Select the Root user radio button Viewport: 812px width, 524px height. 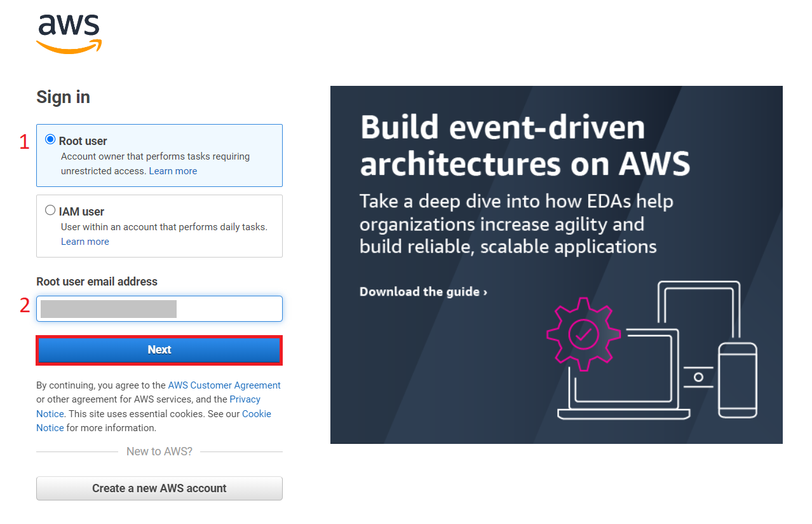(50, 140)
